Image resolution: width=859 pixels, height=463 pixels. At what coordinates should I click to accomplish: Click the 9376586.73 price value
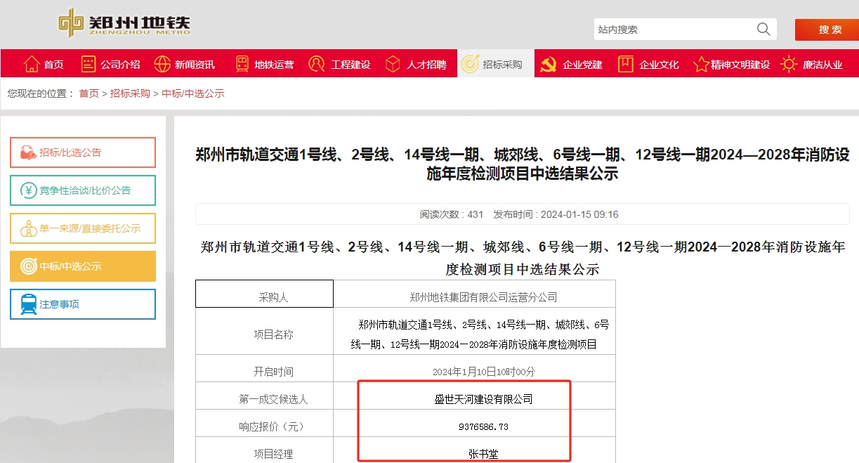pos(483,426)
